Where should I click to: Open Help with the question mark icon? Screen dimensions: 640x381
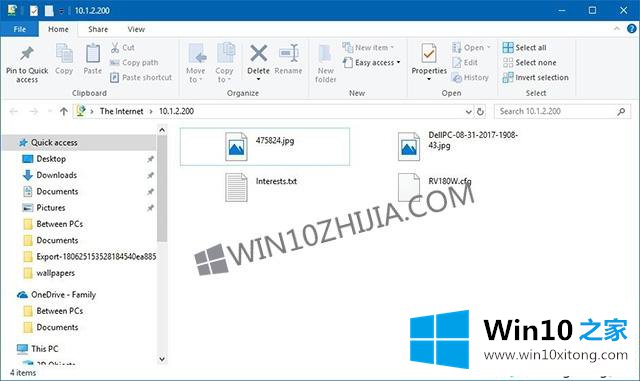coord(631,29)
